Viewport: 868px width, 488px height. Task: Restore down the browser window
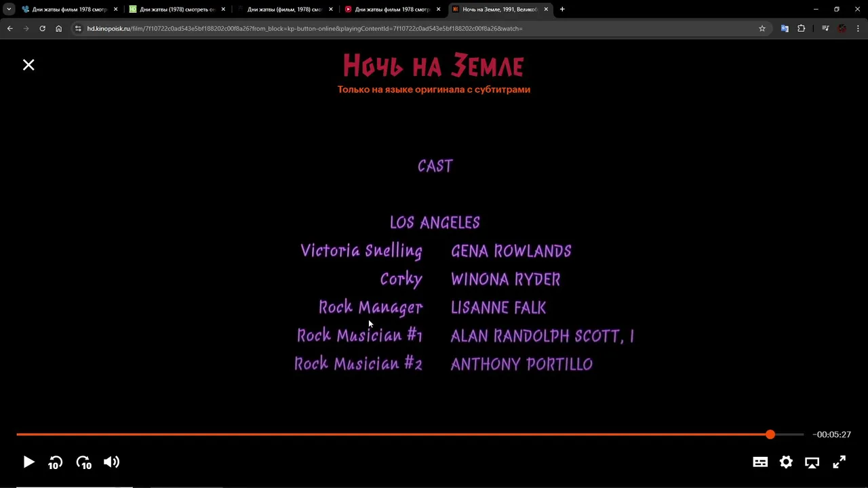[x=837, y=9]
